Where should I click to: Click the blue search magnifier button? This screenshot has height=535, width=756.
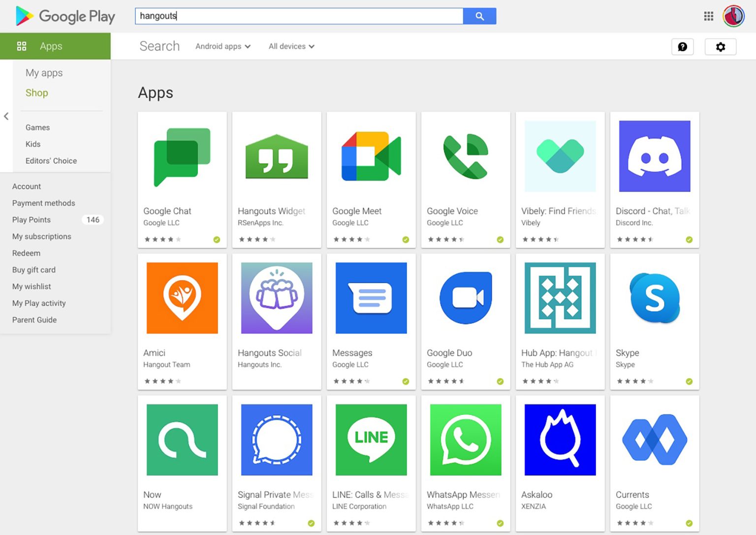[x=479, y=16]
